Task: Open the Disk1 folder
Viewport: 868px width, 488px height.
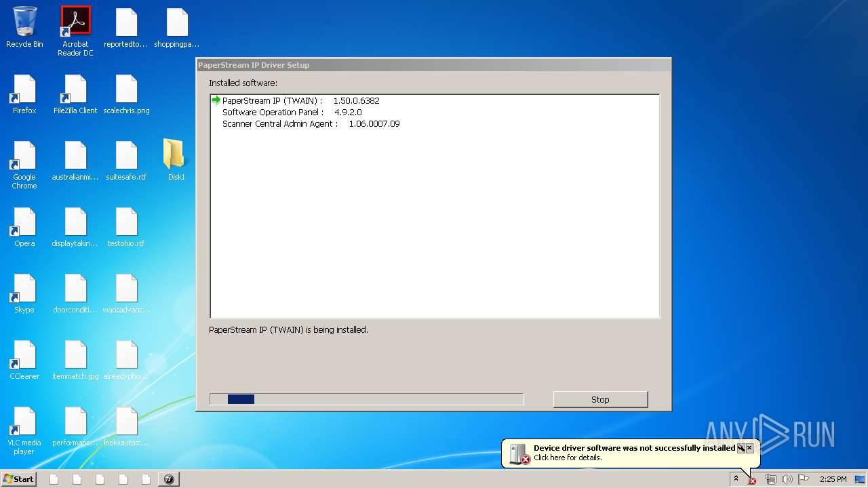Action: tap(176, 160)
